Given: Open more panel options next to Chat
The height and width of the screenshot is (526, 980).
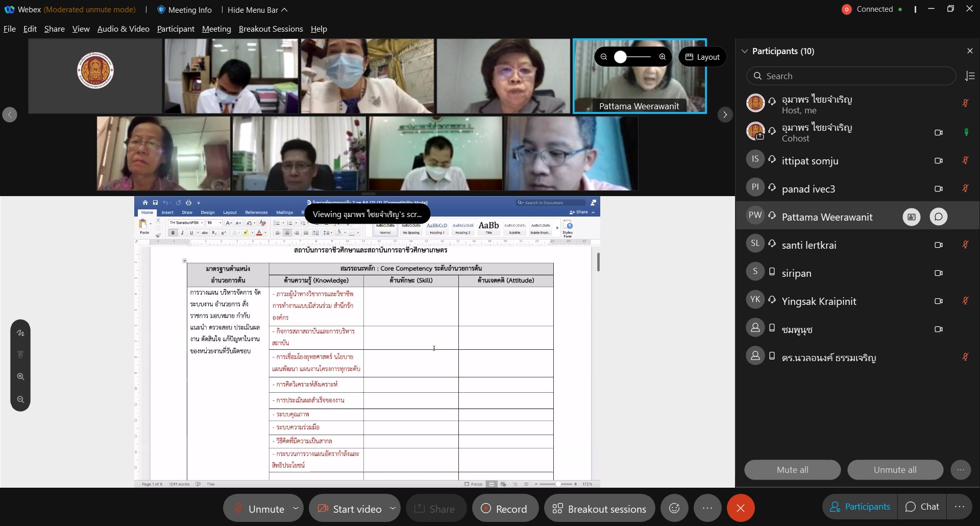Looking at the screenshot, I should (x=960, y=507).
